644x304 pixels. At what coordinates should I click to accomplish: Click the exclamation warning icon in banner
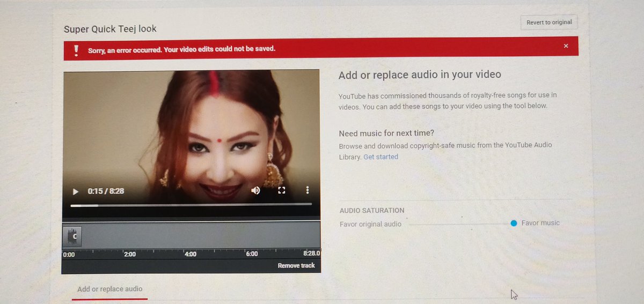tap(76, 50)
